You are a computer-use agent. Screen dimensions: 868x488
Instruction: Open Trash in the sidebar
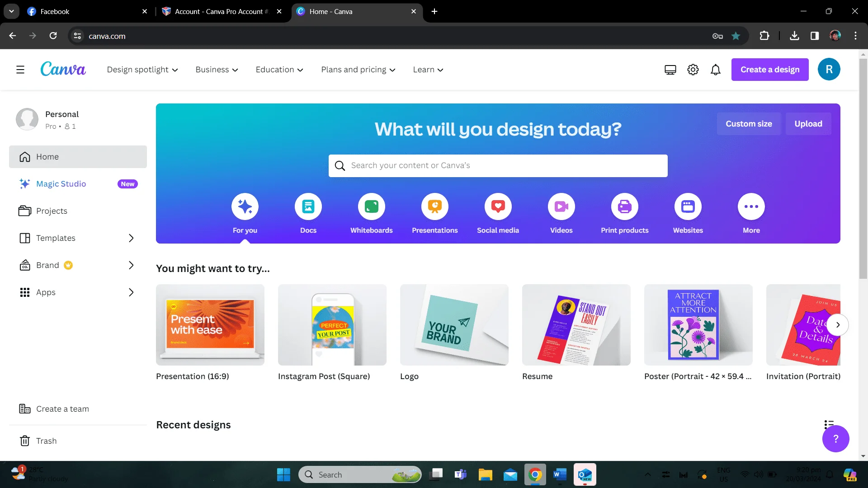coord(78,441)
